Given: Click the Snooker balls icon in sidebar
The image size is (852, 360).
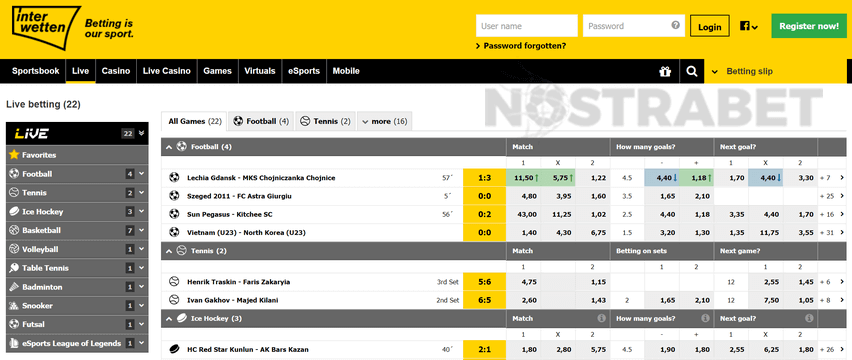Looking at the screenshot, I should [14, 306].
